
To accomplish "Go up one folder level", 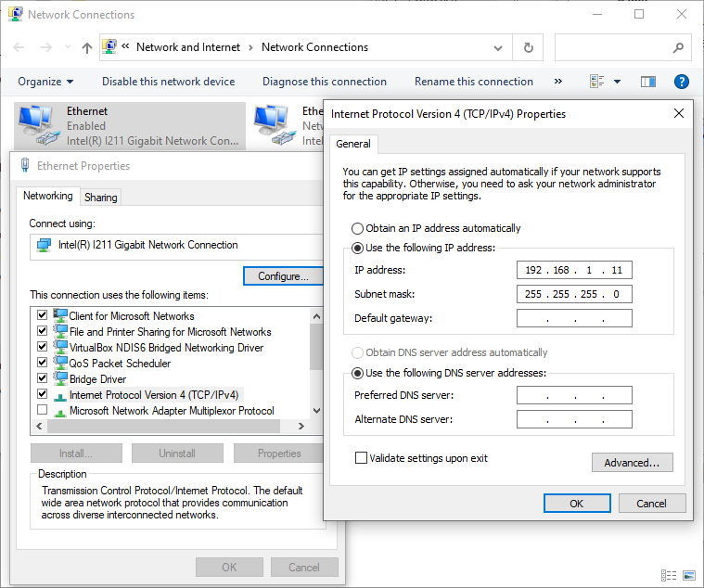I will [x=87, y=47].
